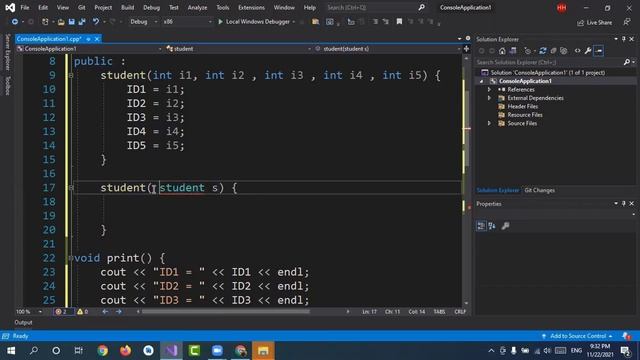The height and width of the screenshot is (360, 640).
Task: Click the warnings count indicator
Action: 82,311
